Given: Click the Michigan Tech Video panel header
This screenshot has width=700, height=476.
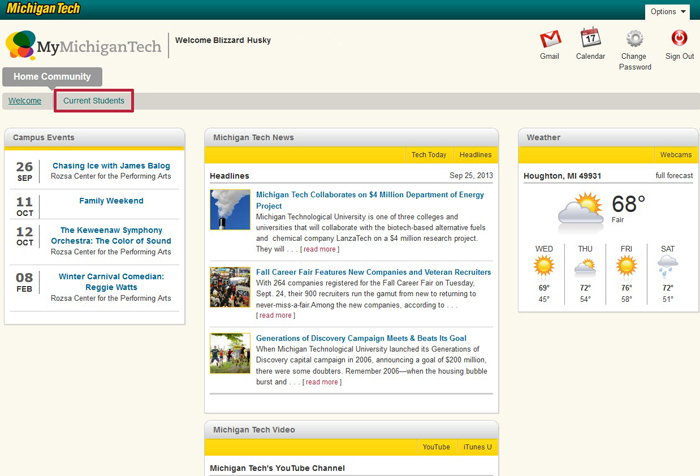Looking at the screenshot, I should click(x=351, y=430).
